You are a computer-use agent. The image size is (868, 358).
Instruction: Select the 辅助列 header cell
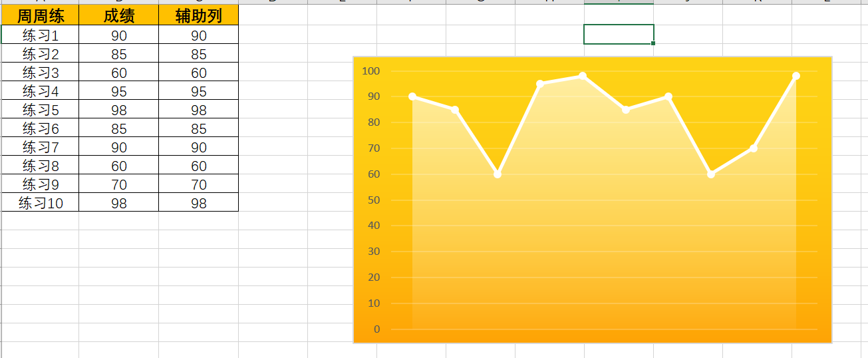click(x=198, y=15)
